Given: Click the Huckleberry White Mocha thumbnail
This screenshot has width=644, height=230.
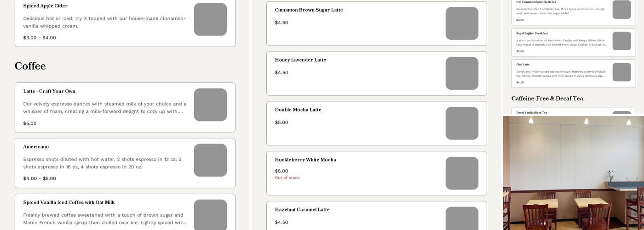Looking at the screenshot, I should [462, 173].
